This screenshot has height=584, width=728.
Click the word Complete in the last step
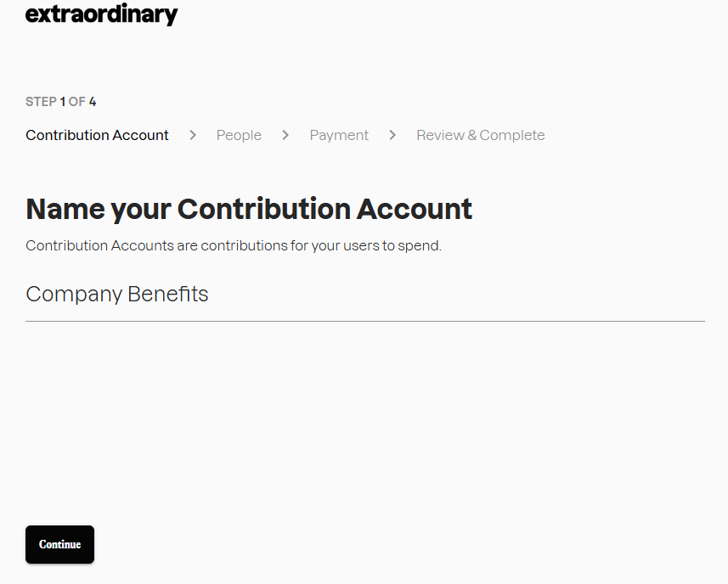[512, 135]
